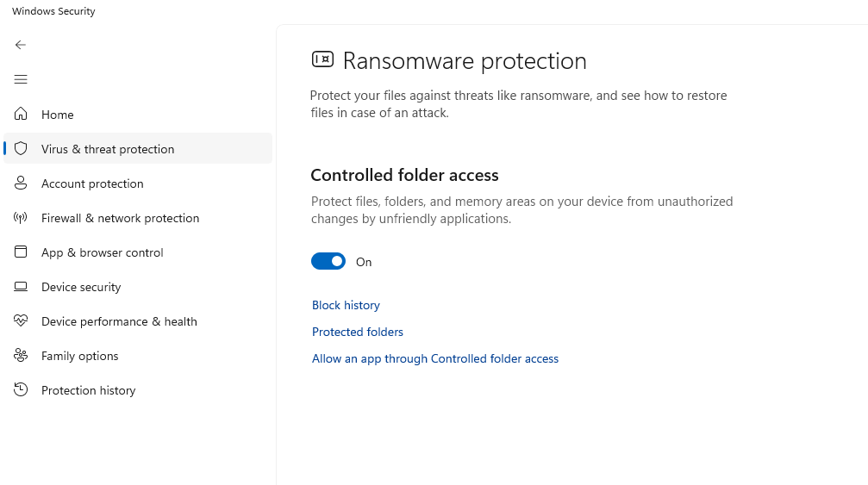Open the App & browser control window icon

click(21, 252)
